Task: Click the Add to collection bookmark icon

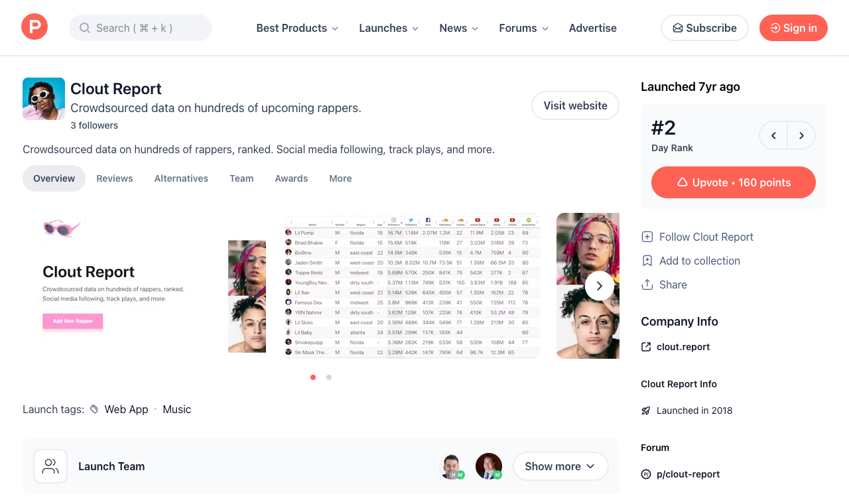Action: pos(647,261)
